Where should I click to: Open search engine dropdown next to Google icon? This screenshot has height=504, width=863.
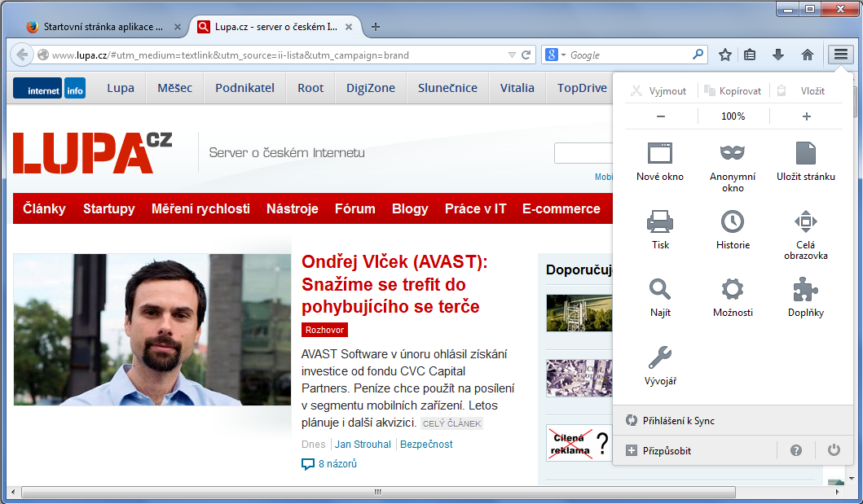point(564,55)
